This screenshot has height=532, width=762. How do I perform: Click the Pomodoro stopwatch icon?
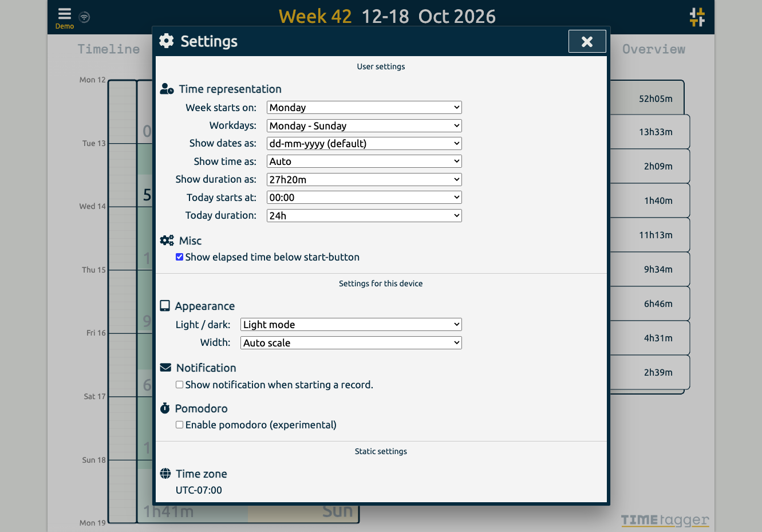(x=165, y=408)
